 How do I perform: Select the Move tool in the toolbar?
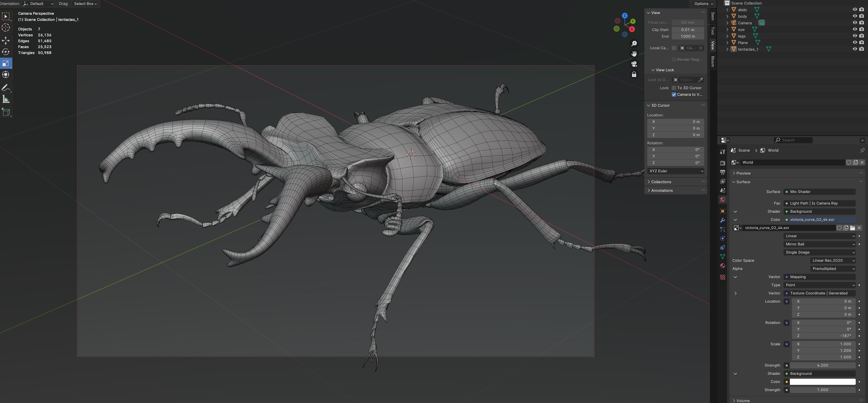[x=6, y=40]
